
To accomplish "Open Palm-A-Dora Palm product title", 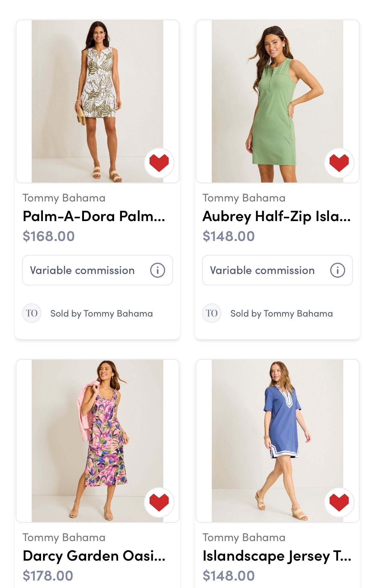I will coord(94,216).
